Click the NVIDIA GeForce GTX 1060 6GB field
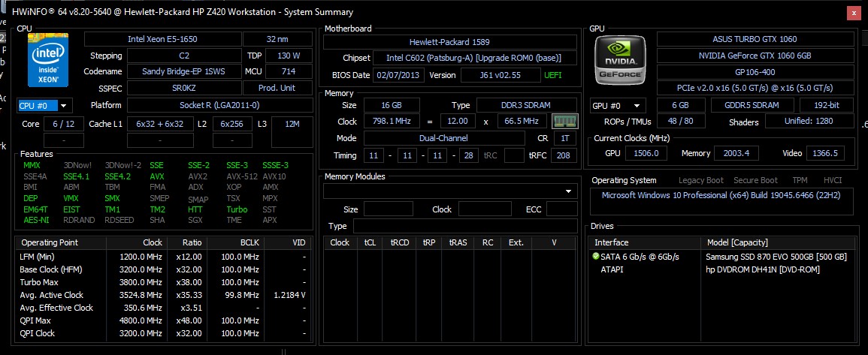 pos(755,56)
